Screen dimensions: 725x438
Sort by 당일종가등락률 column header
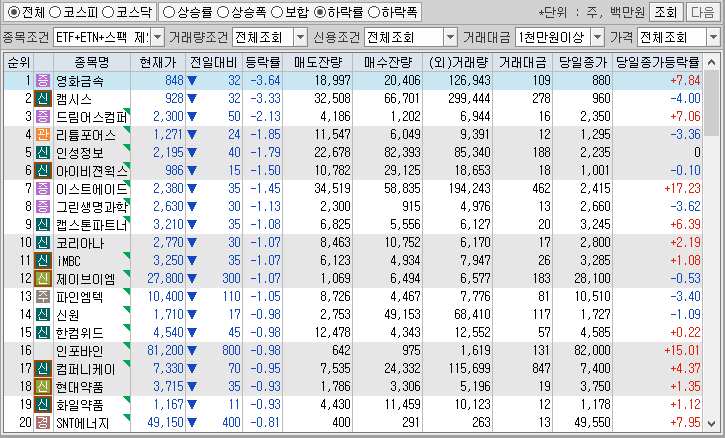[657, 62]
